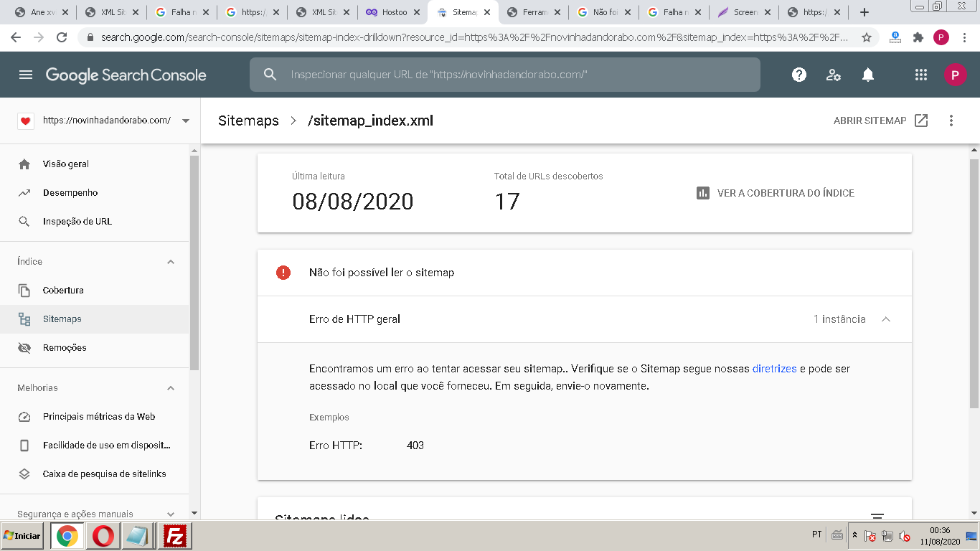Reload the page in Chrome
Viewport: 980px width, 551px height.
click(62, 37)
